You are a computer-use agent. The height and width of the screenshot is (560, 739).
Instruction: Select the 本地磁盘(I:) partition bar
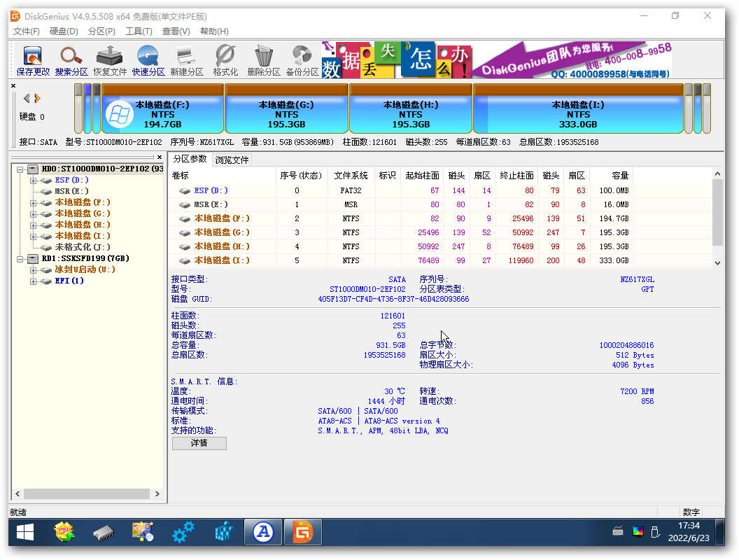(578, 109)
